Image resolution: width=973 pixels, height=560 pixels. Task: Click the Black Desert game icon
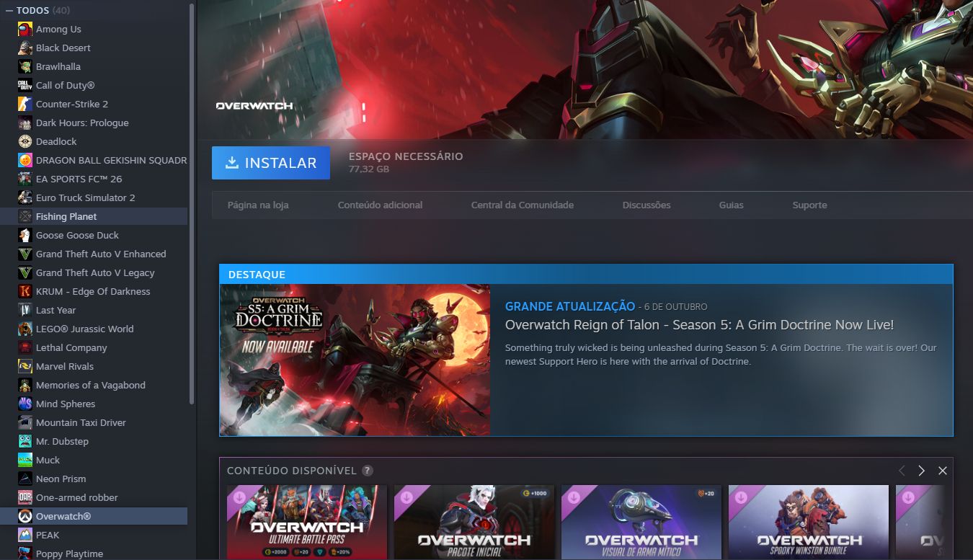[25, 48]
